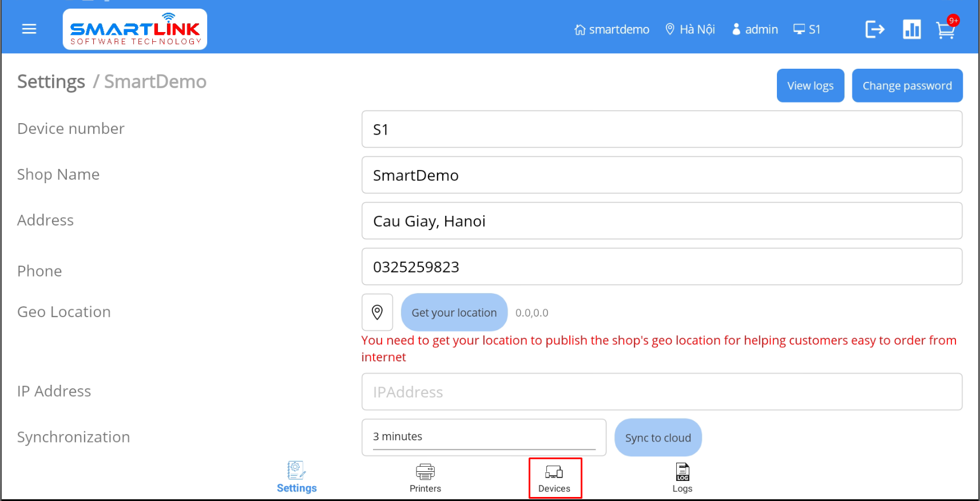This screenshot has height=501, width=980.
Task: Click the View logs button
Action: click(810, 86)
